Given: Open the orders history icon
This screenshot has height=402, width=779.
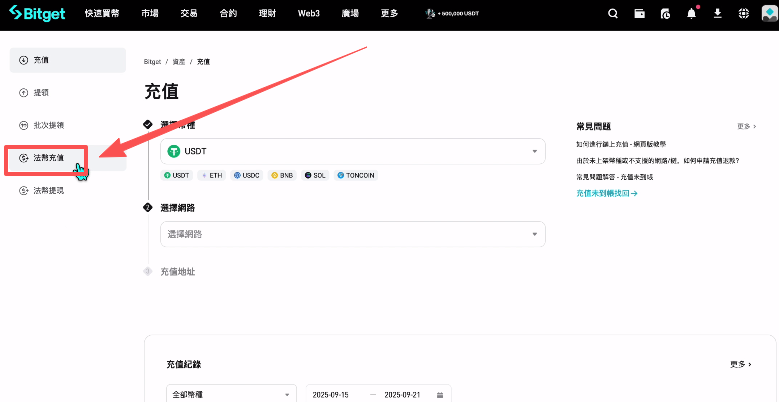Looking at the screenshot, I should point(666,14).
